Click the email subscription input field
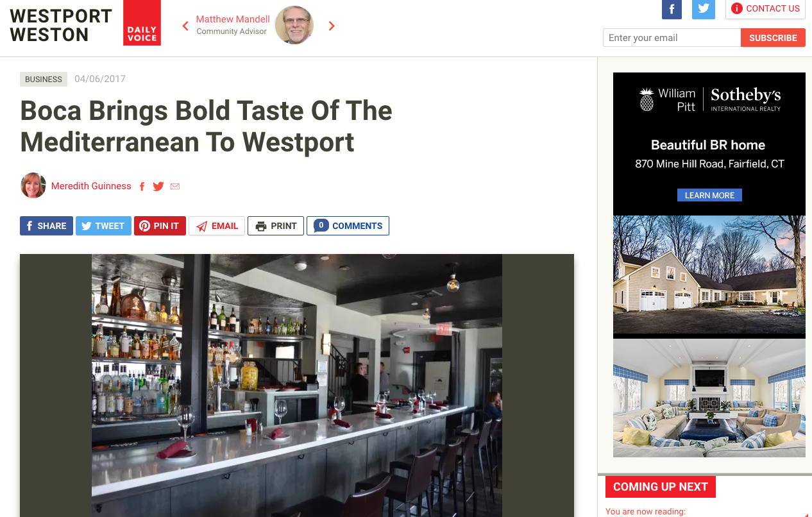The height and width of the screenshot is (517, 812). pyautogui.click(x=672, y=38)
